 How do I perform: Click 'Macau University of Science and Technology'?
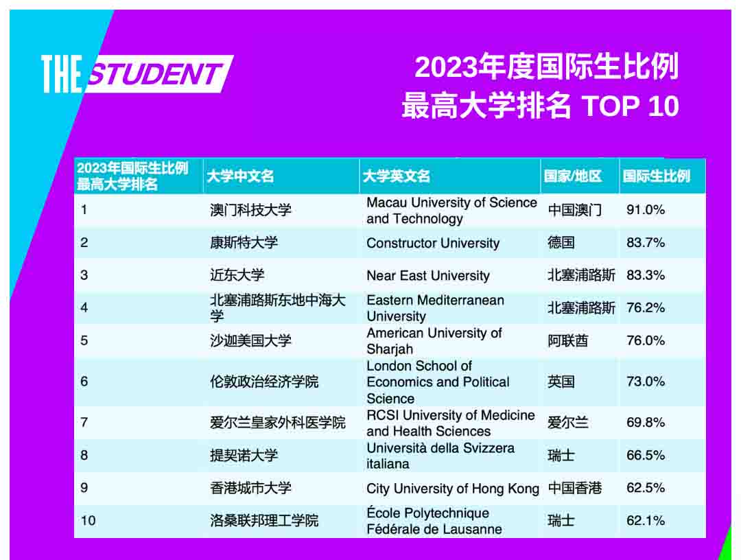pyautogui.click(x=451, y=211)
